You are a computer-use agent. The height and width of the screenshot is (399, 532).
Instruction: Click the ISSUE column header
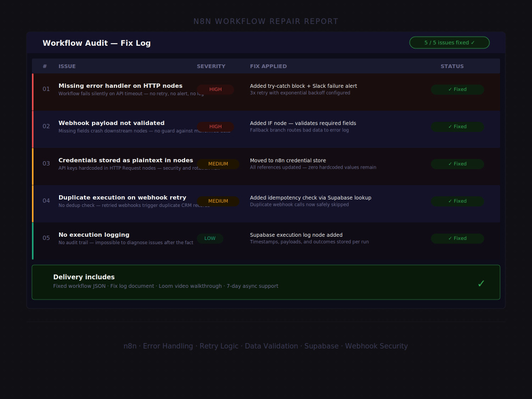pyautogui.click(x=67, y=66)
